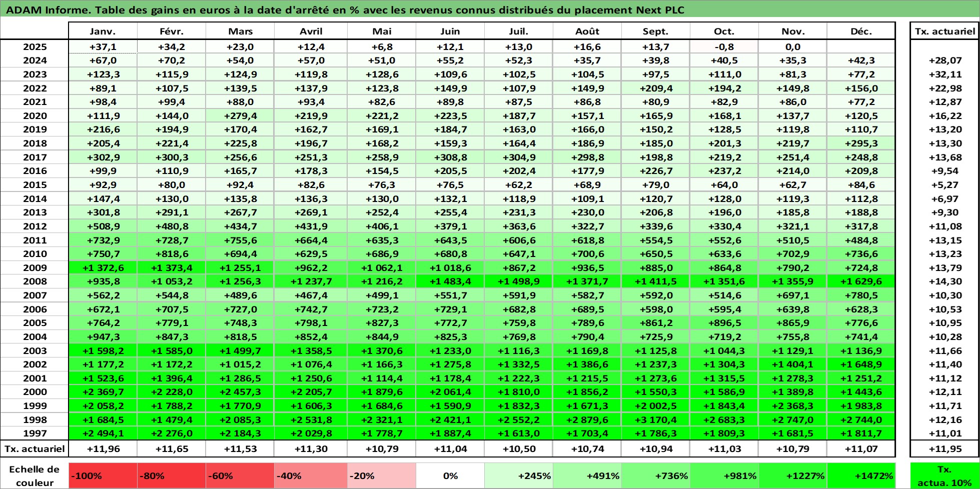Select the year 2008 row label
Screen dimensions: 980x489
coord(35,281)
